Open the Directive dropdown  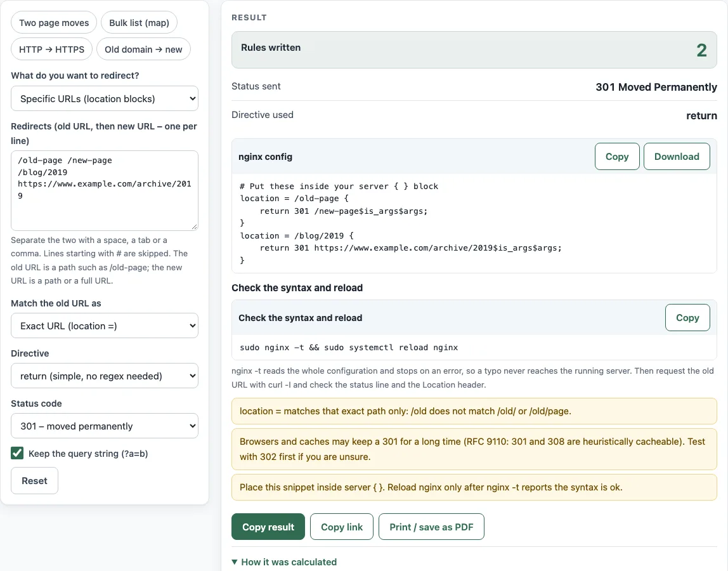[x=105, y=376]
